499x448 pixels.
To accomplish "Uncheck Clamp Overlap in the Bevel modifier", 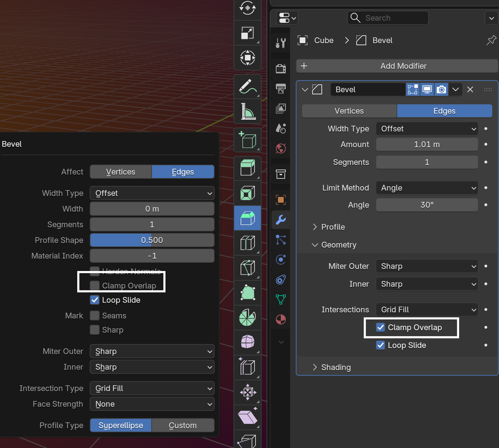I will (380, 327).
